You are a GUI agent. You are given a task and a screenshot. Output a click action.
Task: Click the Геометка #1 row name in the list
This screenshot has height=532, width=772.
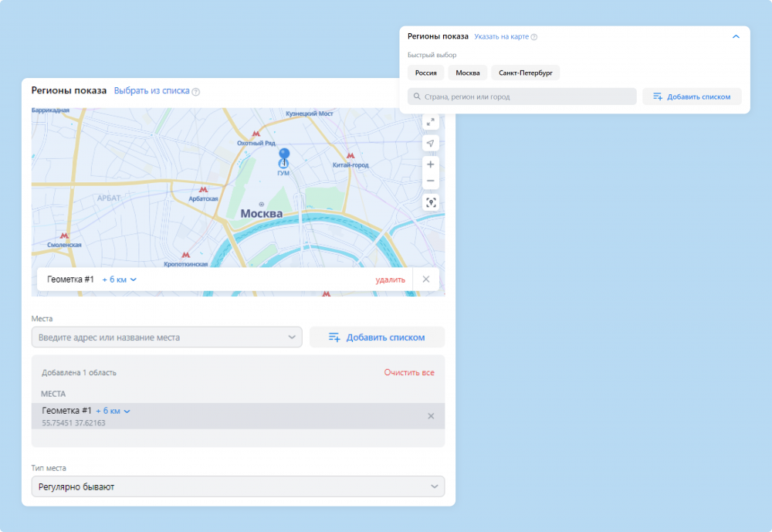pos(66,410)
